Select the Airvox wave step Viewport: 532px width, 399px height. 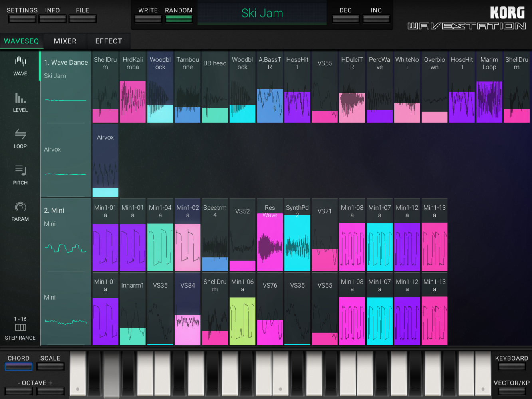click(x=105, y=160)
